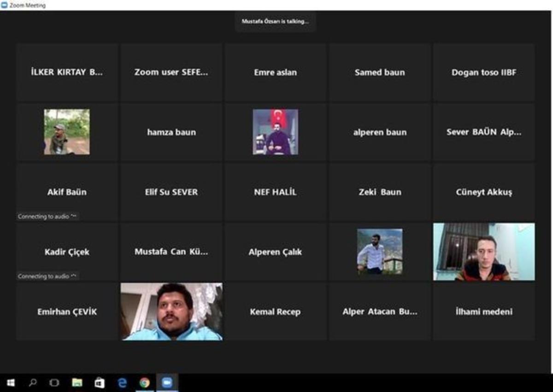Open Task View from the taskbar

pyautogui.click(x=54, y=382)
